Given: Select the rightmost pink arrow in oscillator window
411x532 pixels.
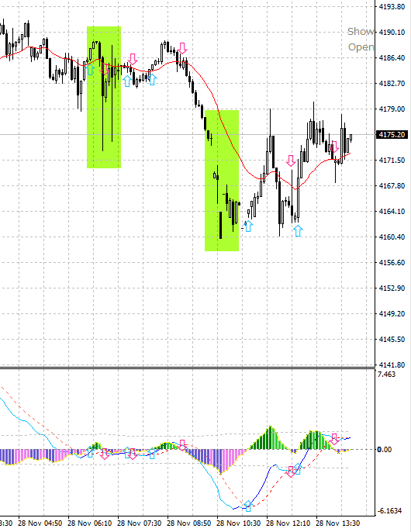Looking at the screenshot, I should [x=334, y=439].
